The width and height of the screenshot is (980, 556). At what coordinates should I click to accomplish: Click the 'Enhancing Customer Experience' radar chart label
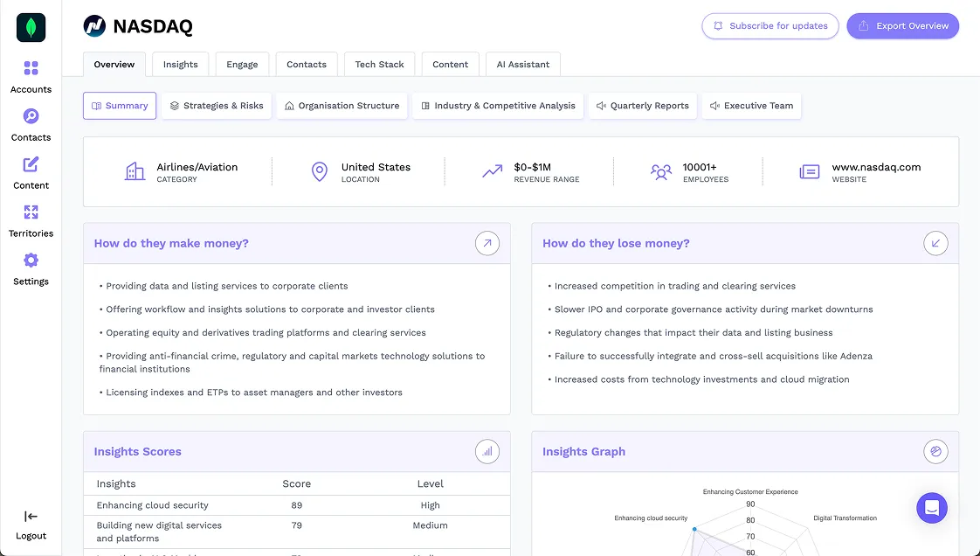[750, 491]
